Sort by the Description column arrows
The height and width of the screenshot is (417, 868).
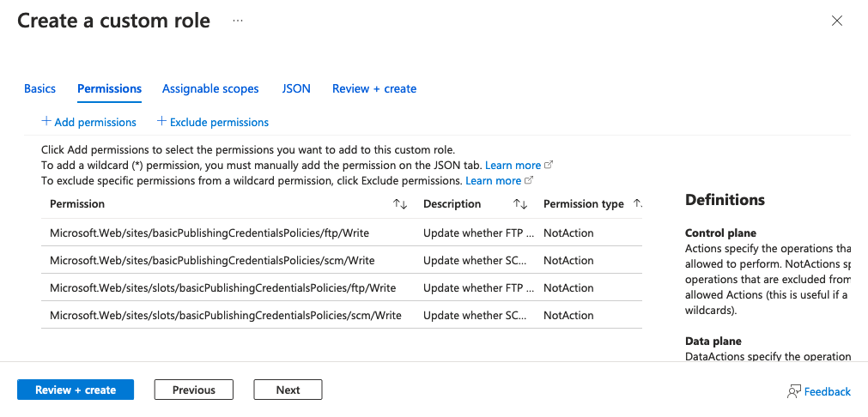coord(519,204)
